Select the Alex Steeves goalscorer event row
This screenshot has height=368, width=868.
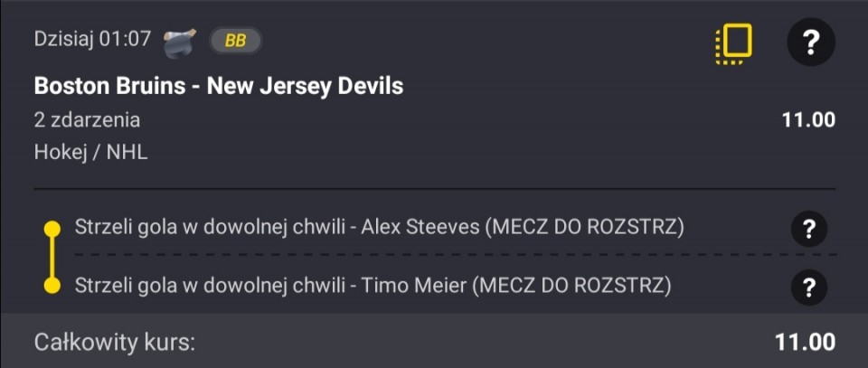380,227
